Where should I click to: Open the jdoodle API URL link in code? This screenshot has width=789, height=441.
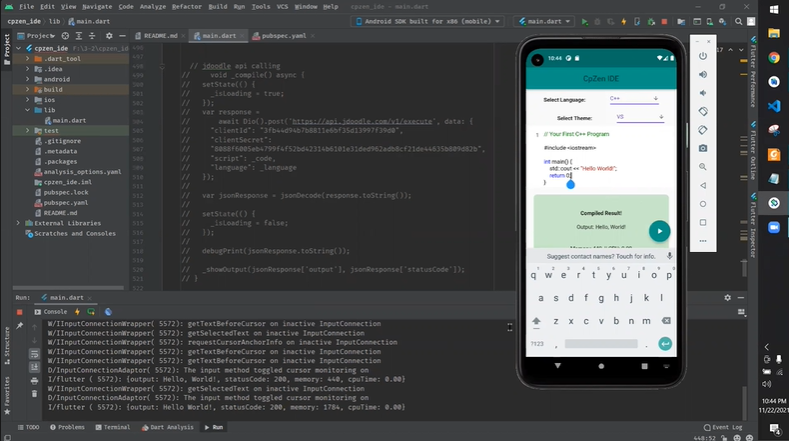pyautogui.click(x=362, y=121)
